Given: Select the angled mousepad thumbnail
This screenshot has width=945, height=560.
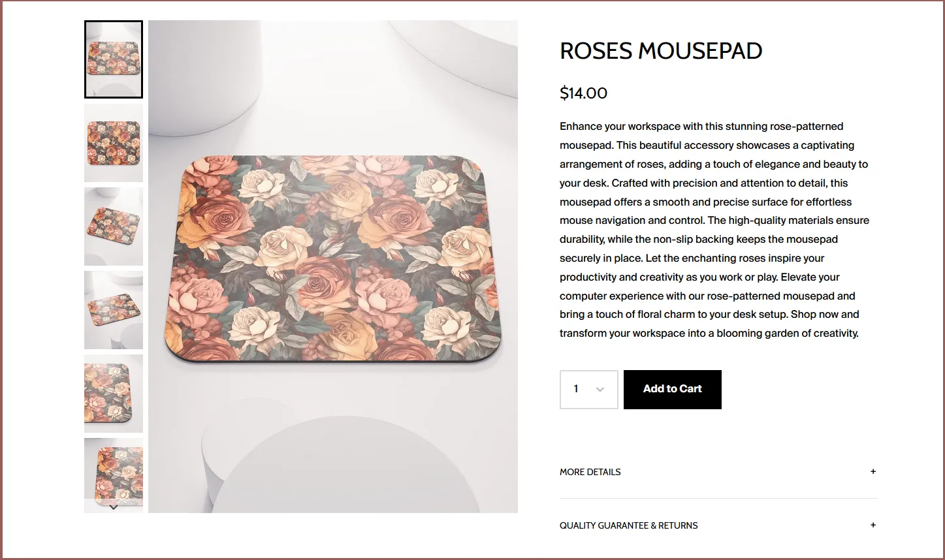Looking at the screenshot, I should point(113,226).
